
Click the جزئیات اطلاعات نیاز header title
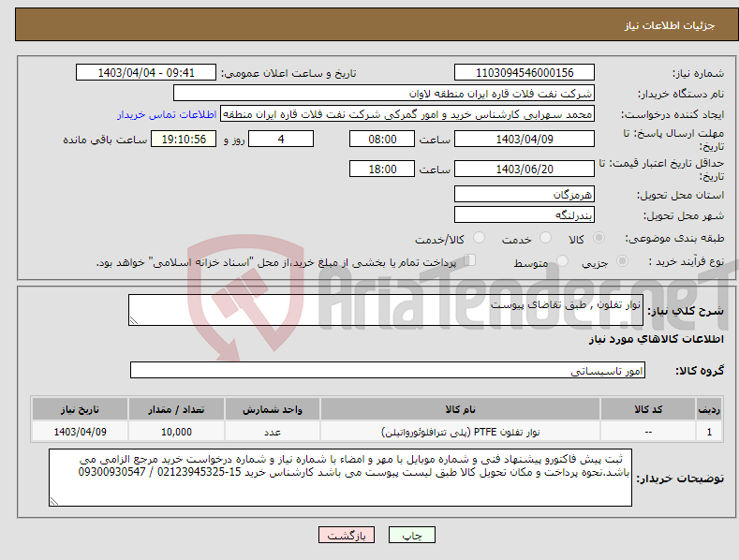tap(670, 25)
